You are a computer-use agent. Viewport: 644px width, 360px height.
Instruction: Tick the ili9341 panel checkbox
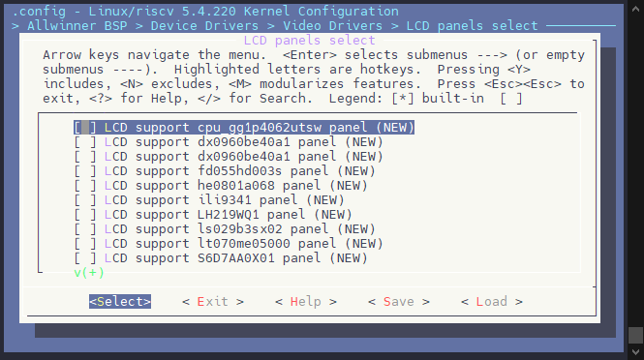pos(85,200)
